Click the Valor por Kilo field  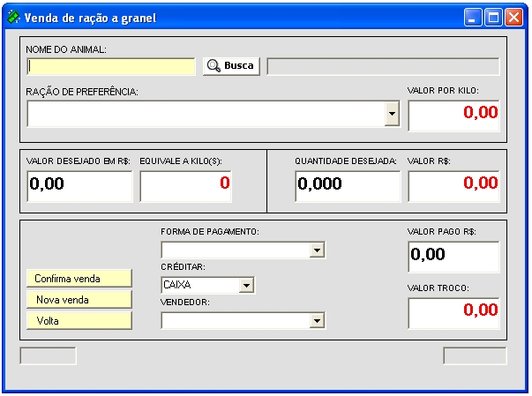point(453,114)
